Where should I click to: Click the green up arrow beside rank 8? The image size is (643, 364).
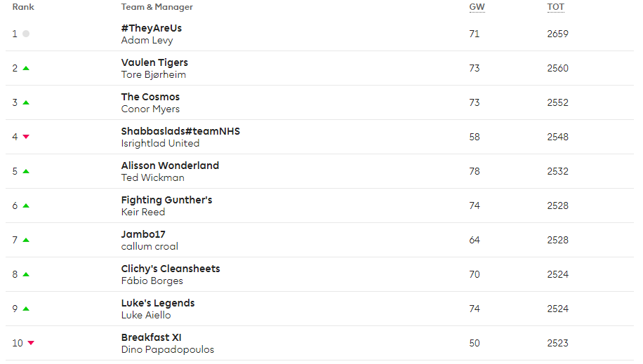click(x=26, y=274)
